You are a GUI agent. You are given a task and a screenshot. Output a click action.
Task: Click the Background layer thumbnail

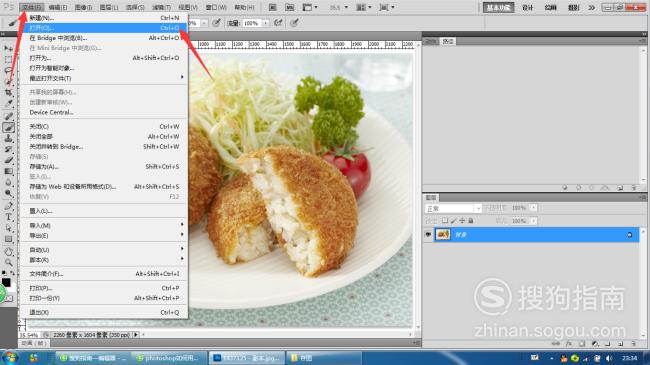coord(443,235)
